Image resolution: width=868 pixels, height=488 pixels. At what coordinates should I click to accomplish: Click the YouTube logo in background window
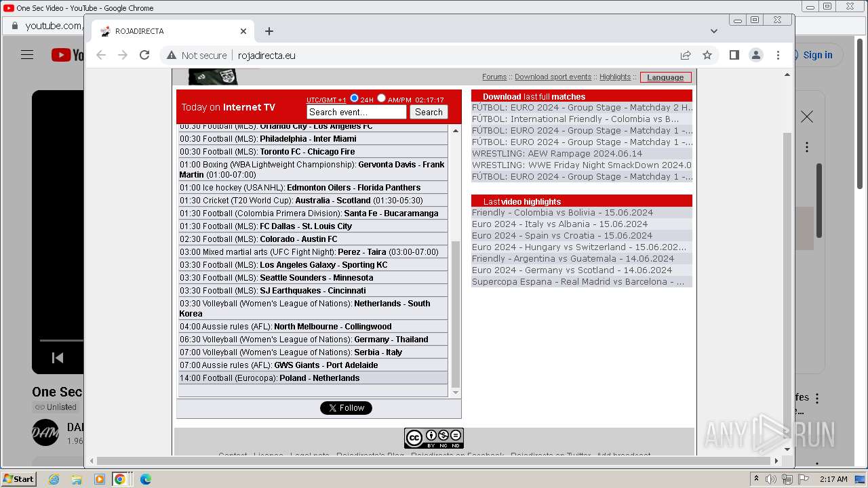coord(67,55)
